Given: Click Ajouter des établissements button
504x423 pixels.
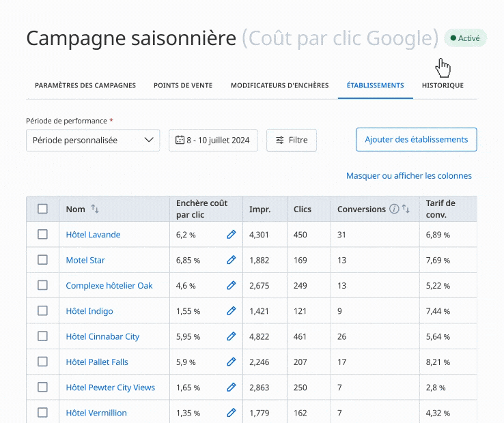Looking at the screenshot, I should pos(416,139).
